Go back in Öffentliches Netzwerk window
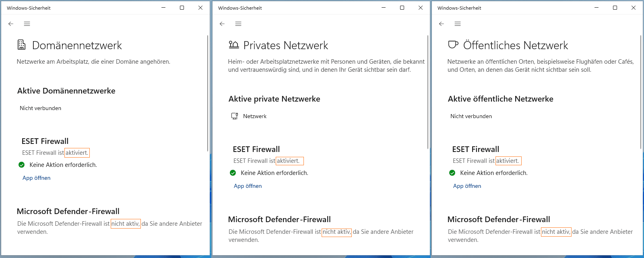 [x=442, y=24]
